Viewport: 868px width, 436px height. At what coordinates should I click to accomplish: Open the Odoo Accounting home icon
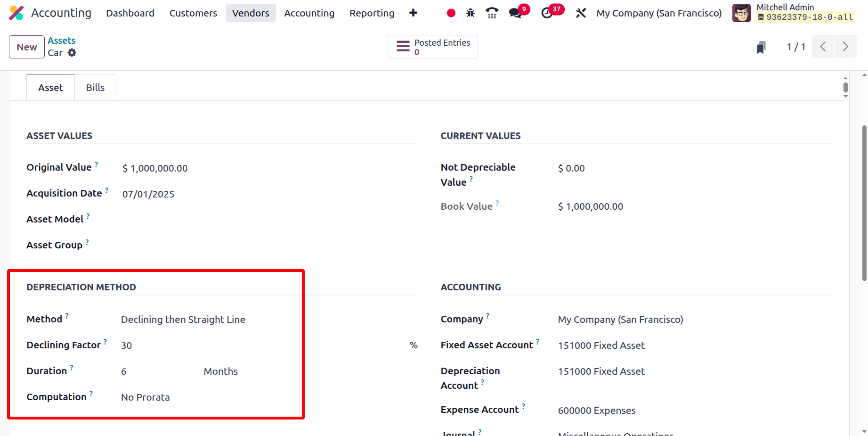pos(17,13)
